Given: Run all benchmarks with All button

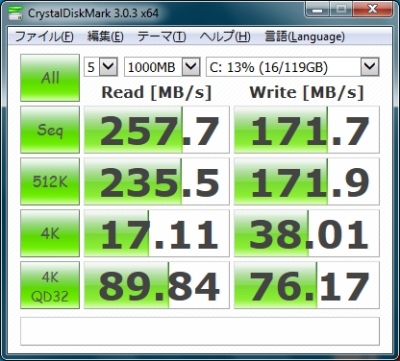Looking at the screenshot, I should point(50,78).
